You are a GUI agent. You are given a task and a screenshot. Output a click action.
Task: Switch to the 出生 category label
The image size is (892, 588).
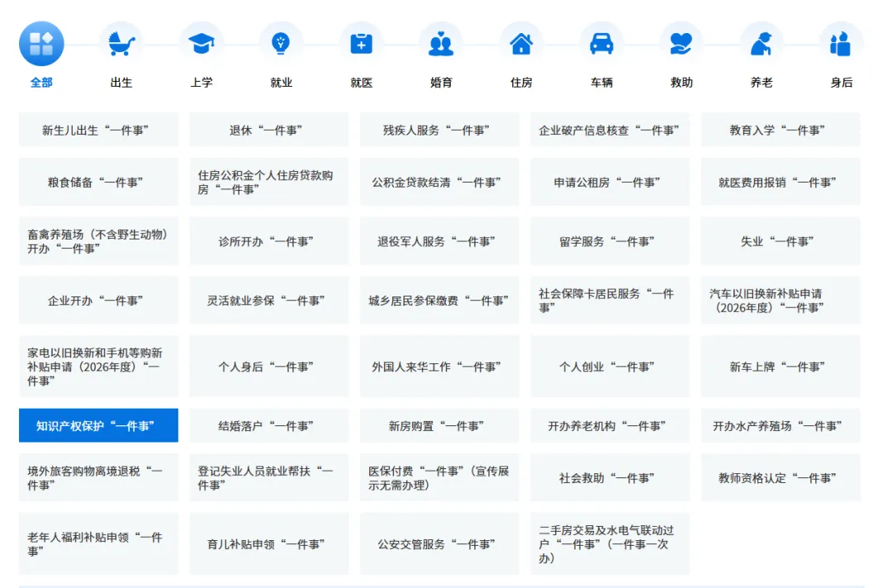click(121, 83)
